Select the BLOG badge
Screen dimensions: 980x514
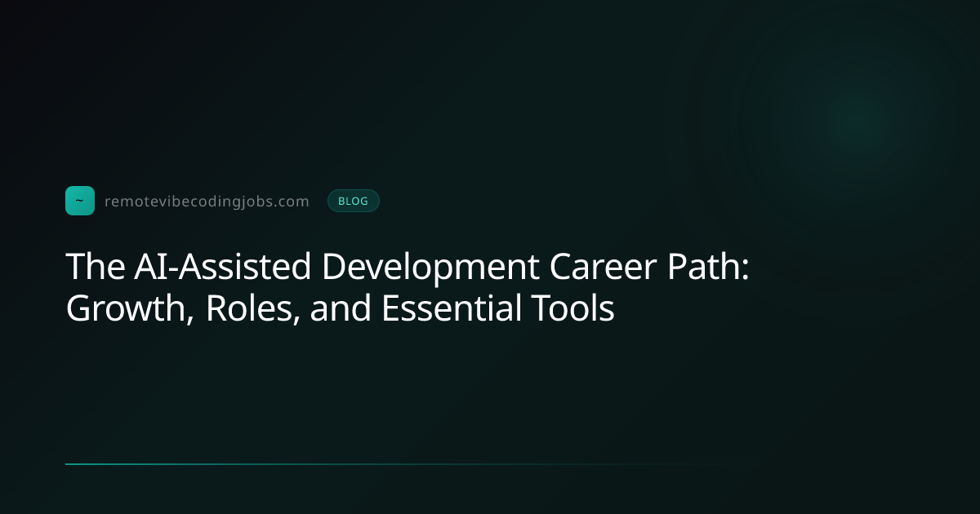pos(354,201)
